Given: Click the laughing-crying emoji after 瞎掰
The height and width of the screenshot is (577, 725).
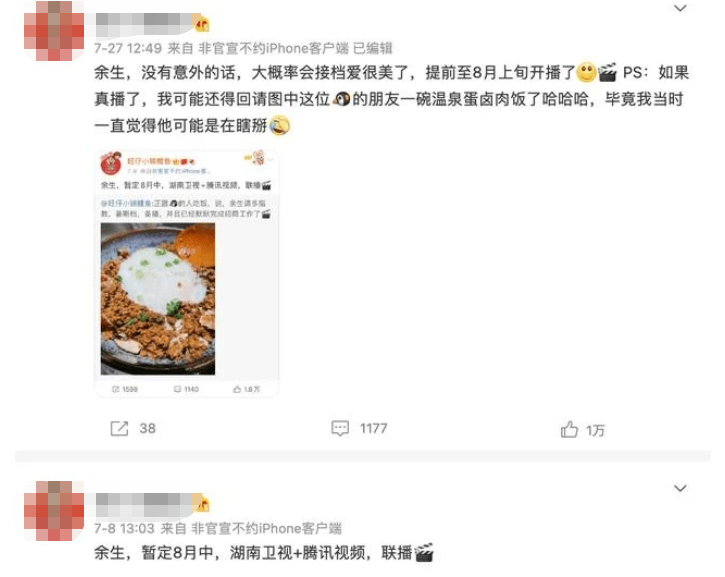Looking at the screenshot, I should [x=280, y=126].
